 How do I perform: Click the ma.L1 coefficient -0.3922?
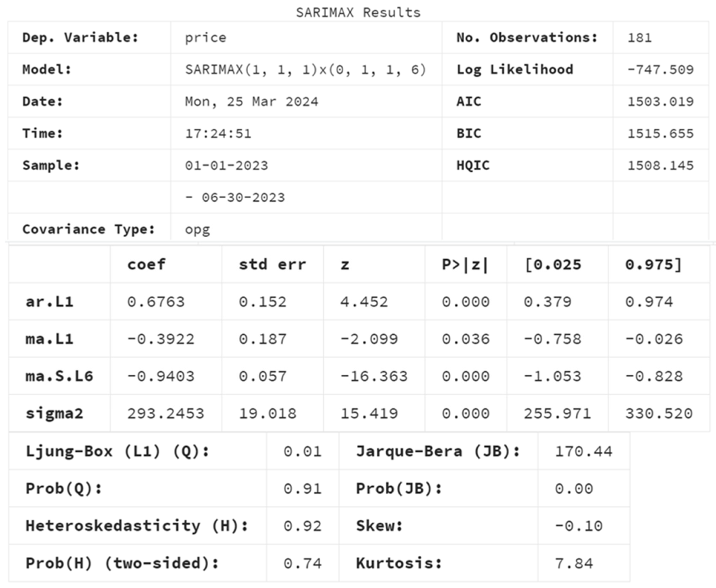click(161, 339)
